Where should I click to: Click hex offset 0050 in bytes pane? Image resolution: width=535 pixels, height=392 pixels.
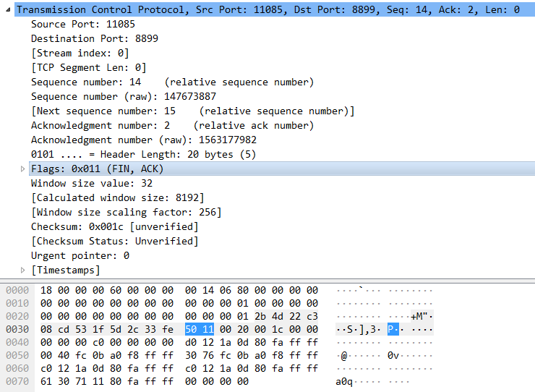pos(17,355)
